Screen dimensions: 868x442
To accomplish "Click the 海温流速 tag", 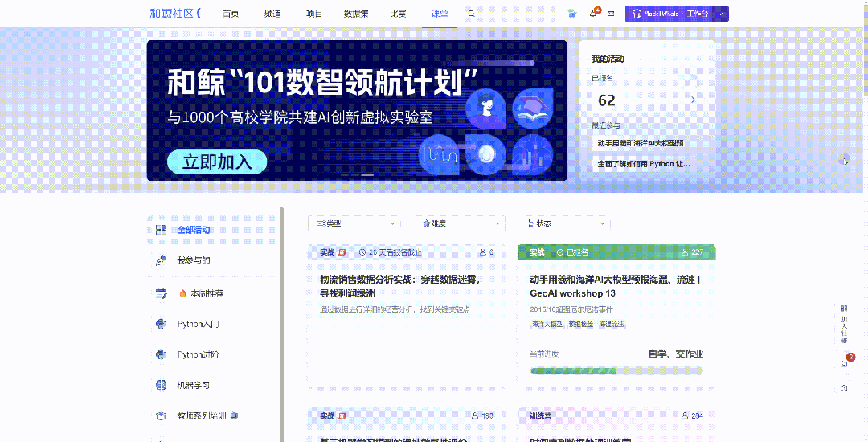I will (612, 324).
